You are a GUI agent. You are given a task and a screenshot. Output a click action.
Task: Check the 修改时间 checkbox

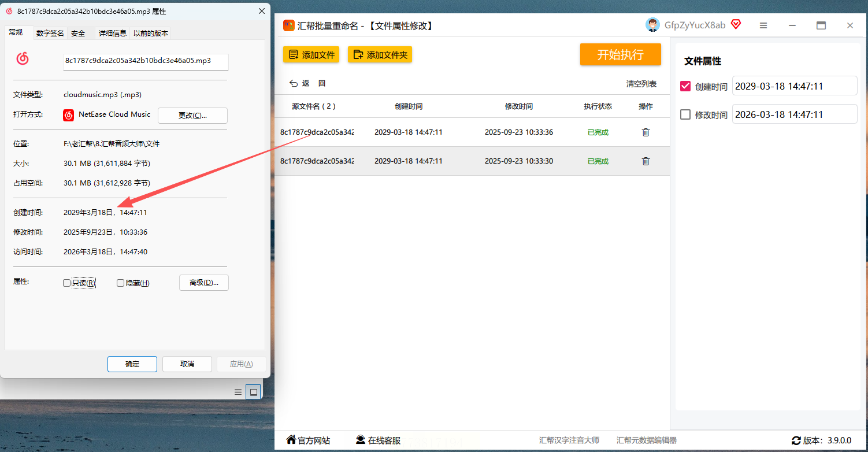tap(685, 114)
